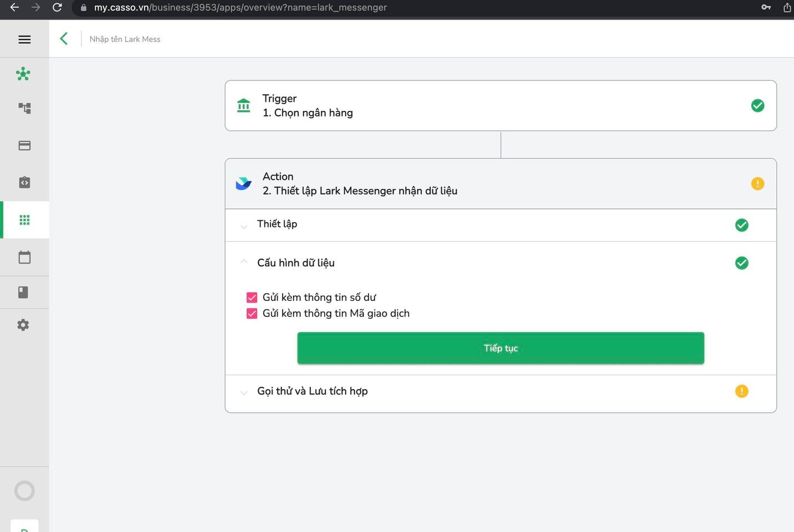Screen dimensions: 794x532
Task: Click browser back arrow
Action: tap(14, 7)
